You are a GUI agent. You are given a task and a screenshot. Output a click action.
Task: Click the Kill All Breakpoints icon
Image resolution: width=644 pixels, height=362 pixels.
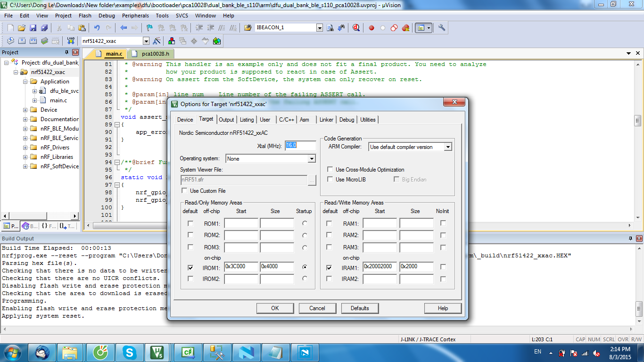(x=405, y=28)
